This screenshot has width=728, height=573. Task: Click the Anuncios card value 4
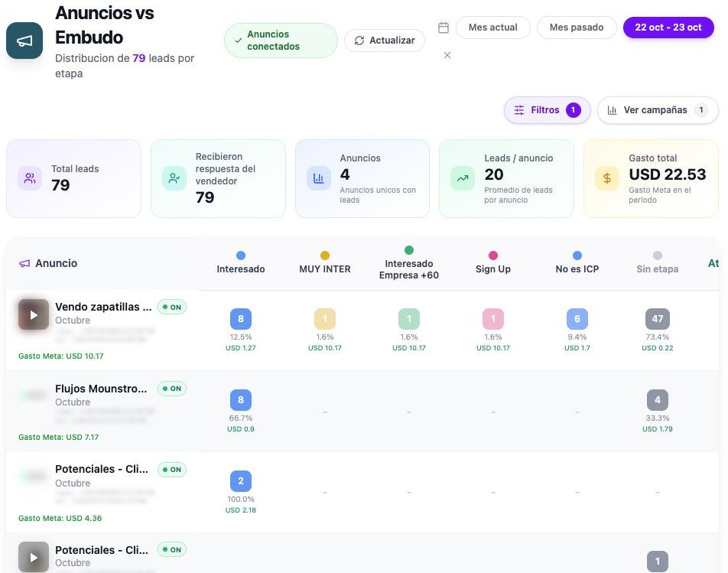tap(345, 174)
